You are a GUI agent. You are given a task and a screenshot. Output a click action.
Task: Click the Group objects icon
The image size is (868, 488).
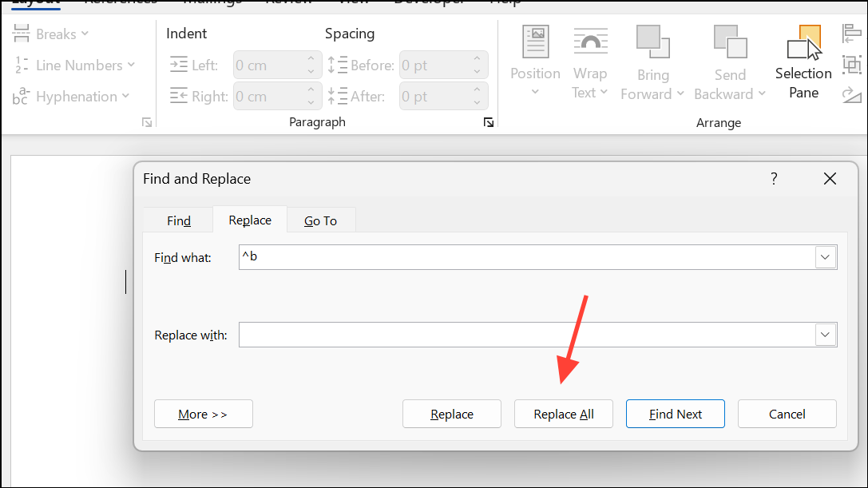point(851,65)
